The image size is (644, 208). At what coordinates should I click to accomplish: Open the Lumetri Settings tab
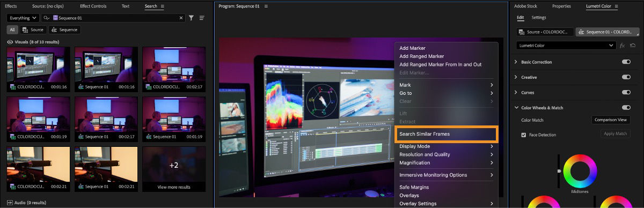point(539,18)
